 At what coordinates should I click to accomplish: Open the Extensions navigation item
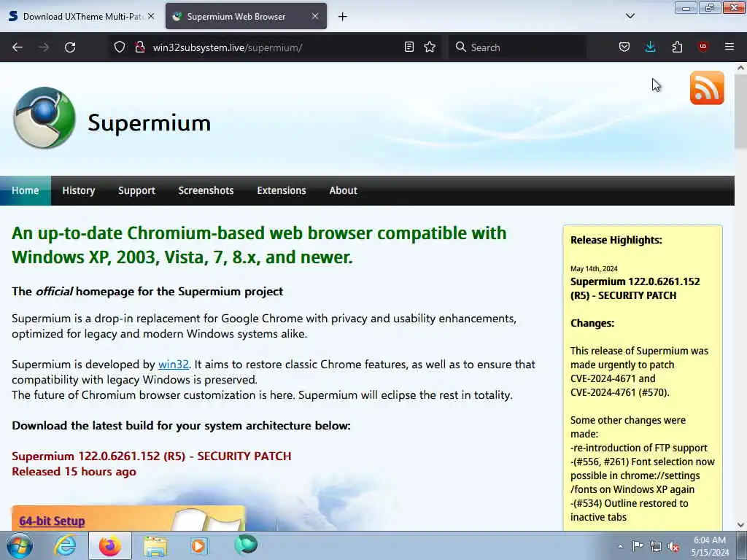(282, 190)
